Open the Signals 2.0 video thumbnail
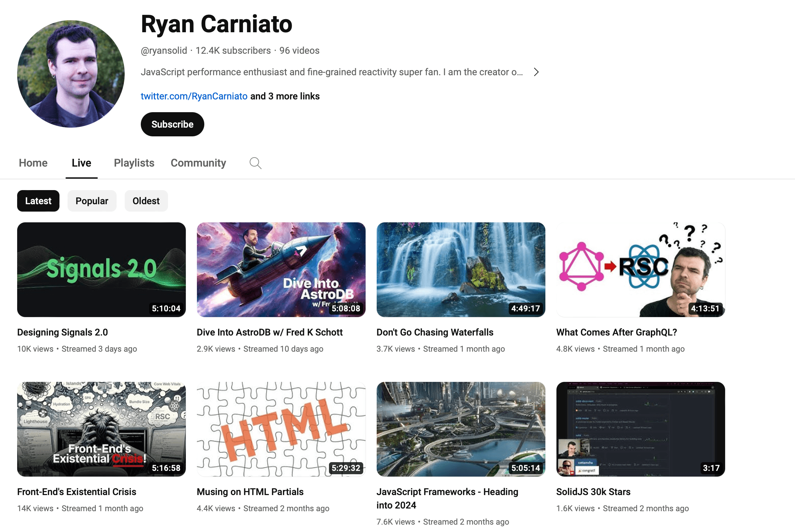The image size is (795, 532). point(101,270)
